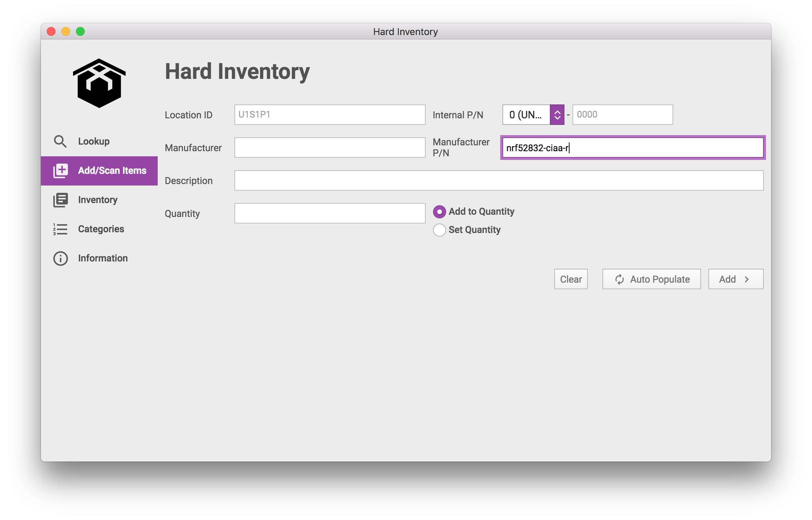Focus the Manufacturer text field
The height and width of the screenshot is (520, 812).
point(330,148)
